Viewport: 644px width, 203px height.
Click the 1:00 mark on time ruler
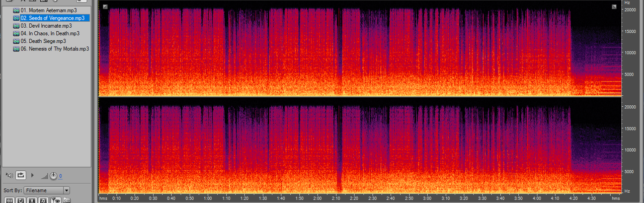click(207, 198)
